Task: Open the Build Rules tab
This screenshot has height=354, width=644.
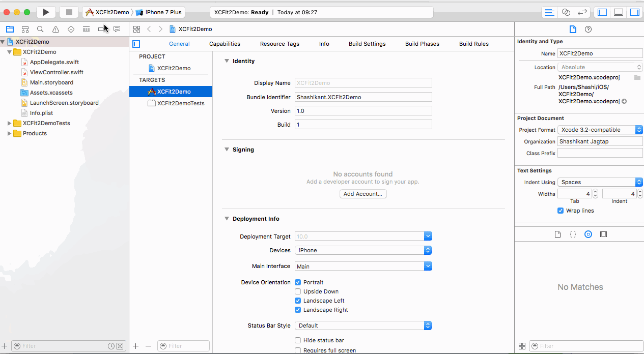Action: (x=474, y=44)
